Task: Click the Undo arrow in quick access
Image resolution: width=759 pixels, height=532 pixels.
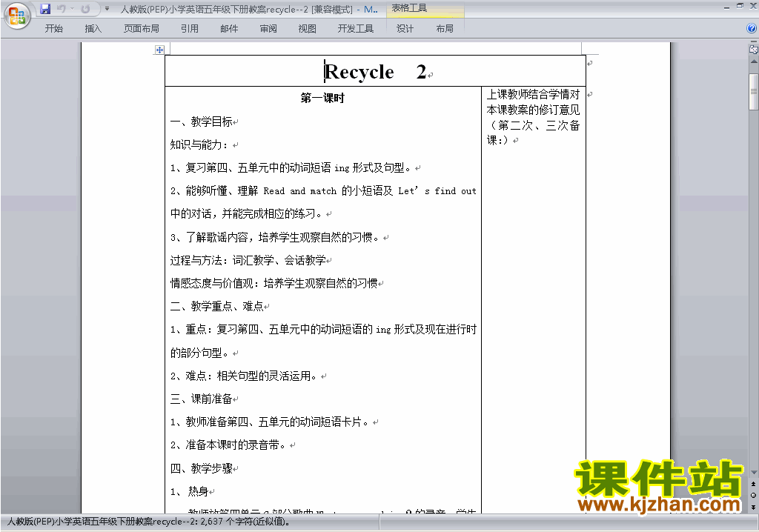Action: point(61,9)
